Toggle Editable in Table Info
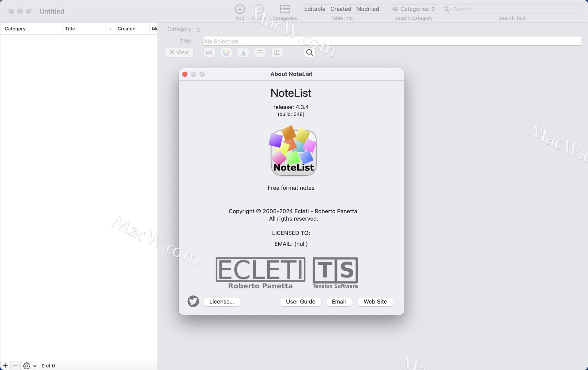This screenshot has height=370, width=588. (315, 9)
